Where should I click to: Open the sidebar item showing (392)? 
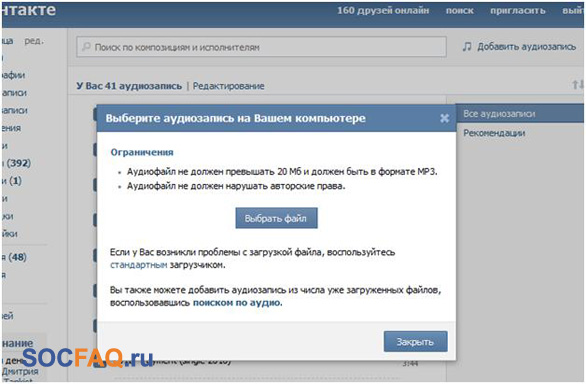point(16,163)
